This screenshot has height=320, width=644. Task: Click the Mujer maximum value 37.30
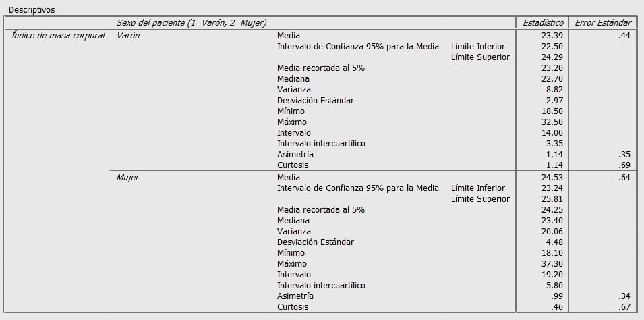(x=552, y=264)
